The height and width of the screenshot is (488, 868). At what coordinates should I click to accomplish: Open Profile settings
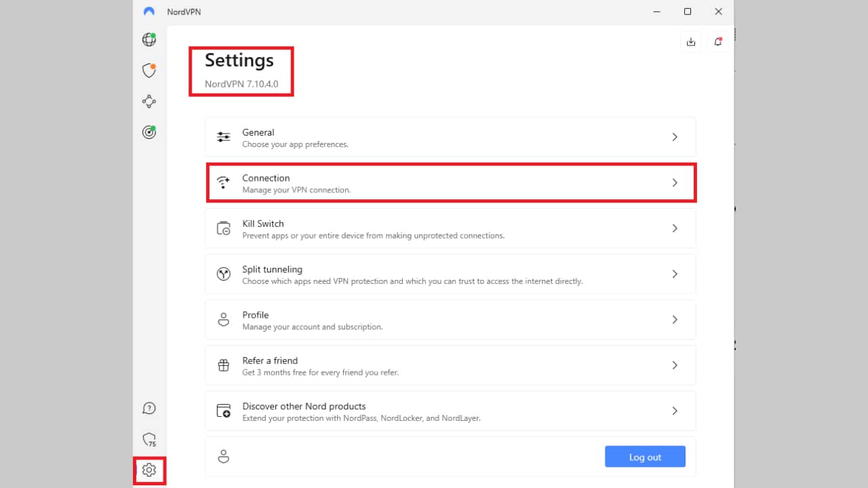pos(450,319)
